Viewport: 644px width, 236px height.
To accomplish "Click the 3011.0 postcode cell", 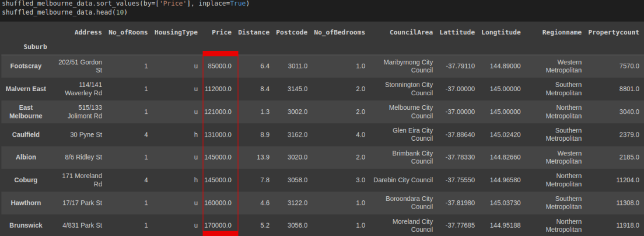I will [297, 66].
